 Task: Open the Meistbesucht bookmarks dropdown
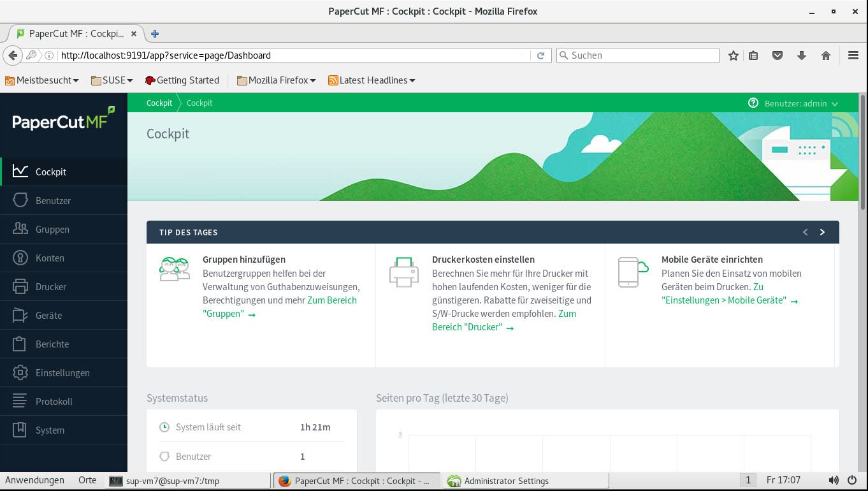[x=42, y=80]
